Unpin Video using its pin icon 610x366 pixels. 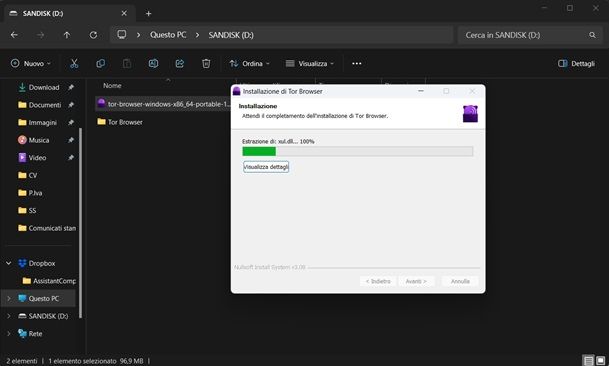[71, 158]
